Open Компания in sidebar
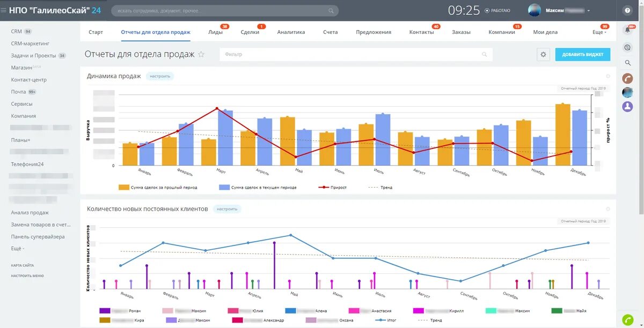Screen dimensions: 644x328 click(x=24, y=116)
